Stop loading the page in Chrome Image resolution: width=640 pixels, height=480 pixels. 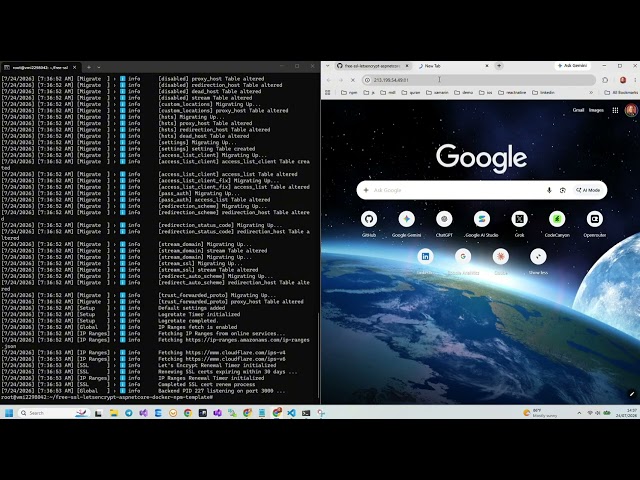[x=353, y=80]
